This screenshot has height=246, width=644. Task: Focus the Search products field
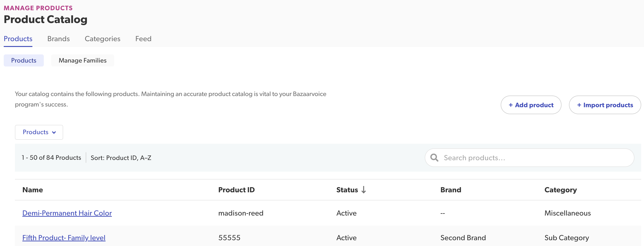[x=535, y=158]
